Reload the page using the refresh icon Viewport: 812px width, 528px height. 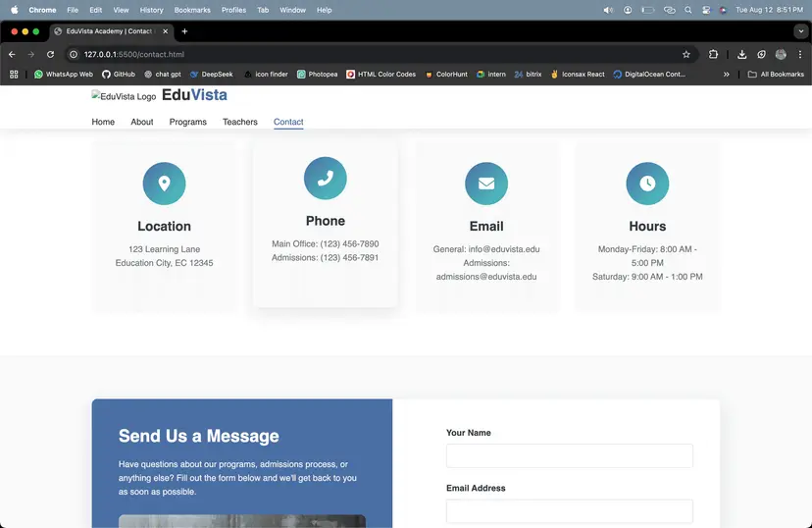(x=50, y=55)
